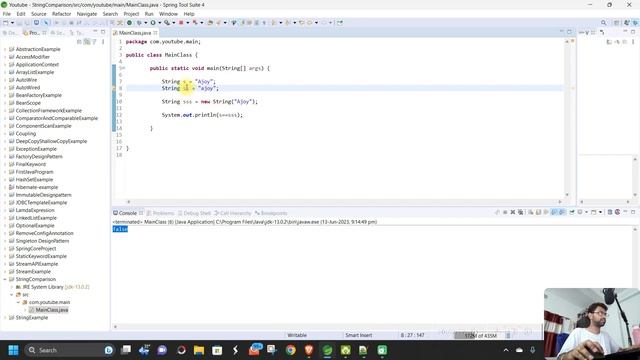Click the green Run button in toolbar
640x360 pixels.
153,23
